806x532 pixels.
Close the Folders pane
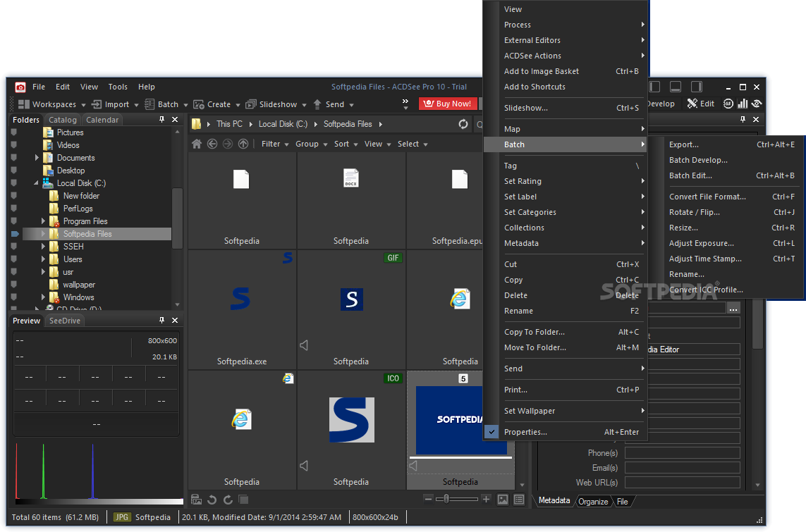pos(175,120)
